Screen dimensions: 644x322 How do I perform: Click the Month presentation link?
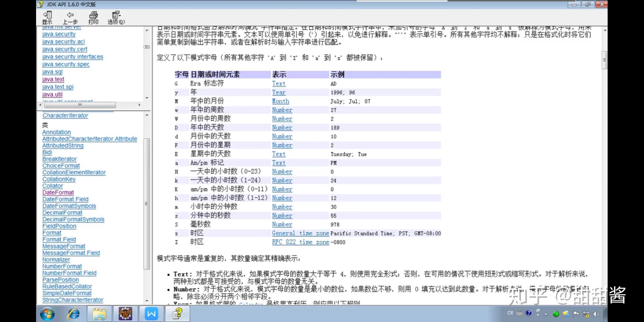(x=280, y=101)
